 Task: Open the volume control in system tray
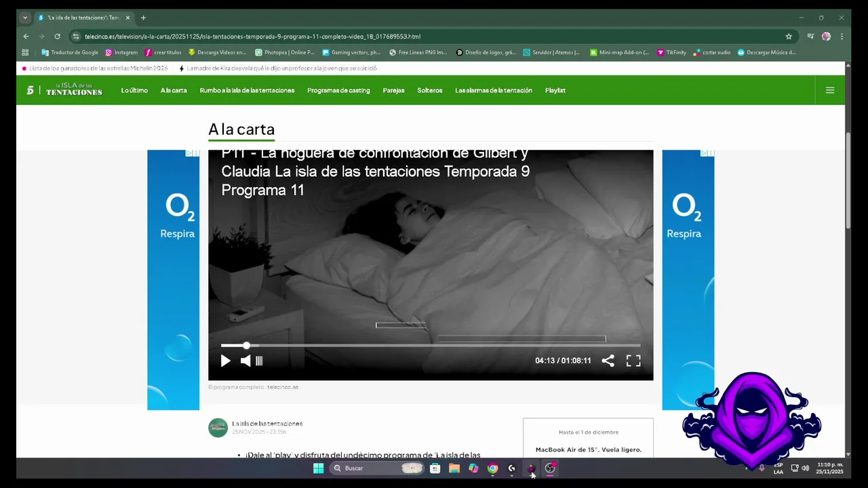[x=805, y=468]
